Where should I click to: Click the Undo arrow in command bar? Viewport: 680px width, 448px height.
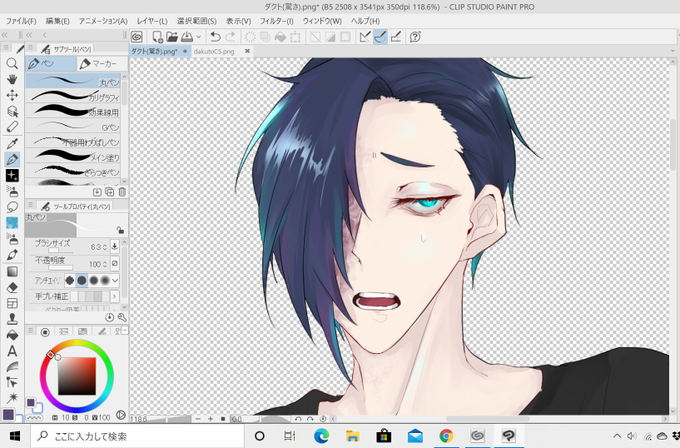click(x=215, y=37)
